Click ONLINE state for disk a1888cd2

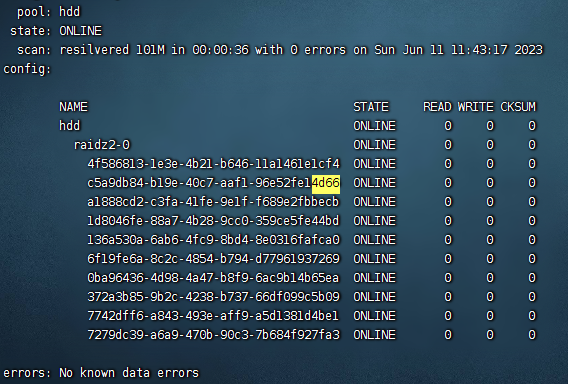pyautogui.click(x=375, y=202)
